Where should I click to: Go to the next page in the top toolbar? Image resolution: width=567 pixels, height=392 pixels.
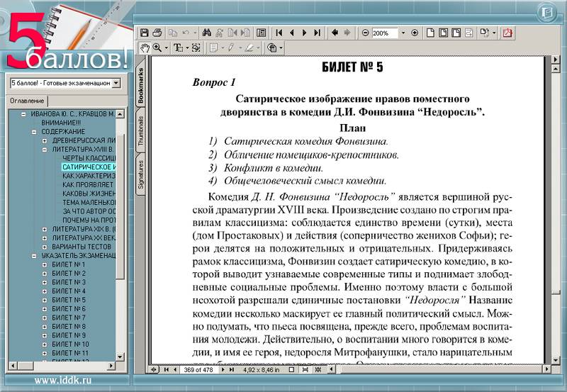[x=304, y=33]
